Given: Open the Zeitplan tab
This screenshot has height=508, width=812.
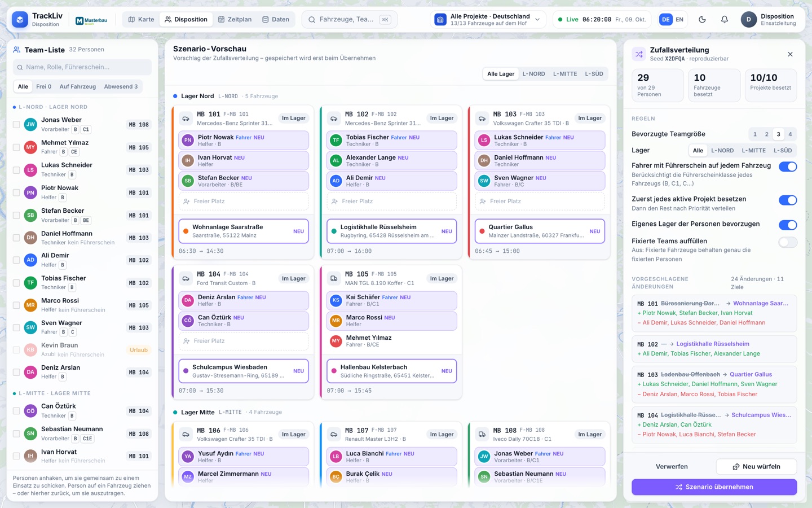Looking at the screenshot, I should point(235,20).
